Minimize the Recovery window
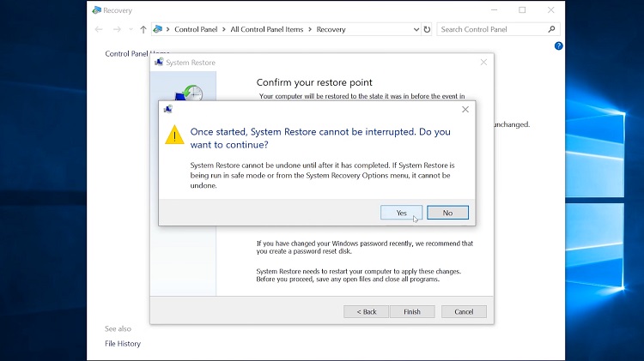Viewport: 644px width, 361px height. pos(494,9)
